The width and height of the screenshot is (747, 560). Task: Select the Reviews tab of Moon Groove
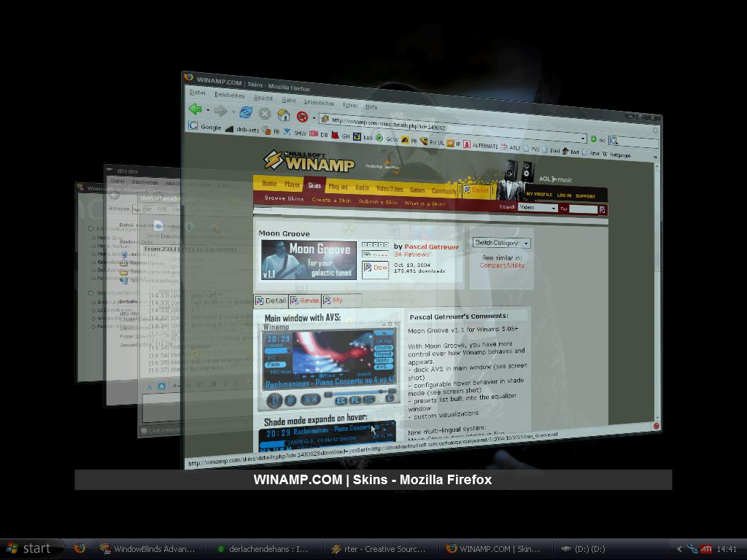point(305,300)
